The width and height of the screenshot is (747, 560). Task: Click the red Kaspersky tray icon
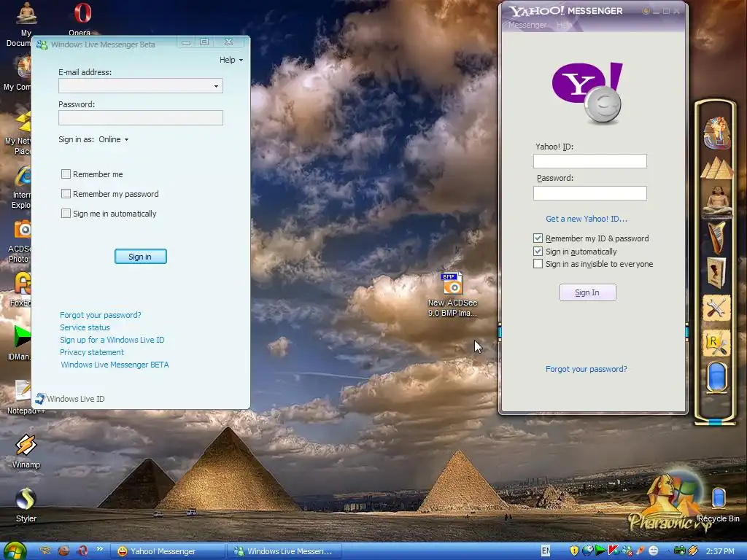tap(614, 551)
